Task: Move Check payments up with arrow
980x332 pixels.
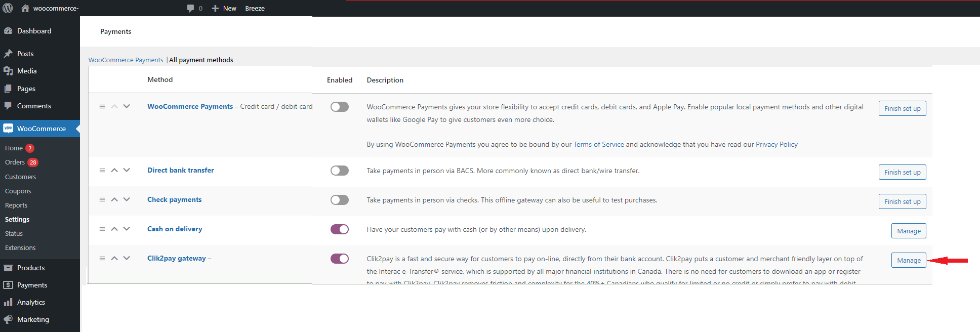Action: pyautogui.click(x=114, y=199)
